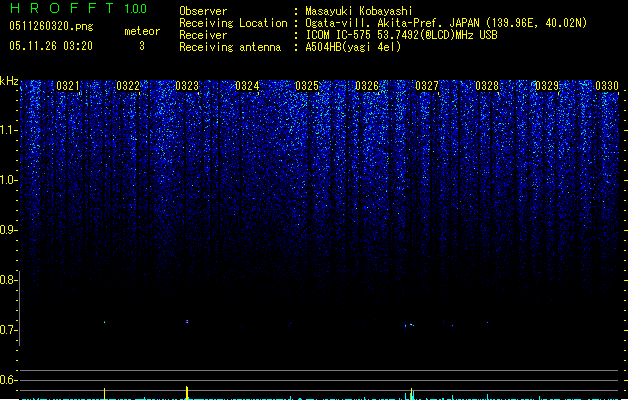Click the 0324 time marker
Screen dimensions: 629x400
247,86
